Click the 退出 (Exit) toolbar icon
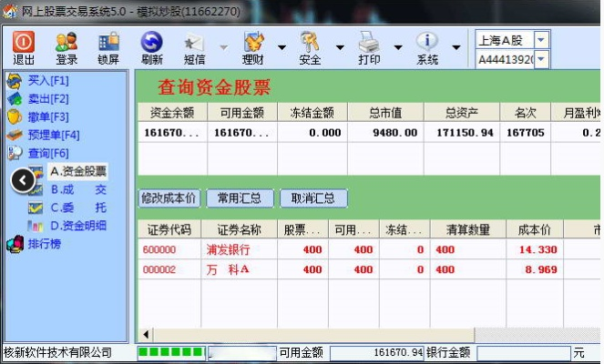Screen dimensions: 604x364 [x=24, y=47]
